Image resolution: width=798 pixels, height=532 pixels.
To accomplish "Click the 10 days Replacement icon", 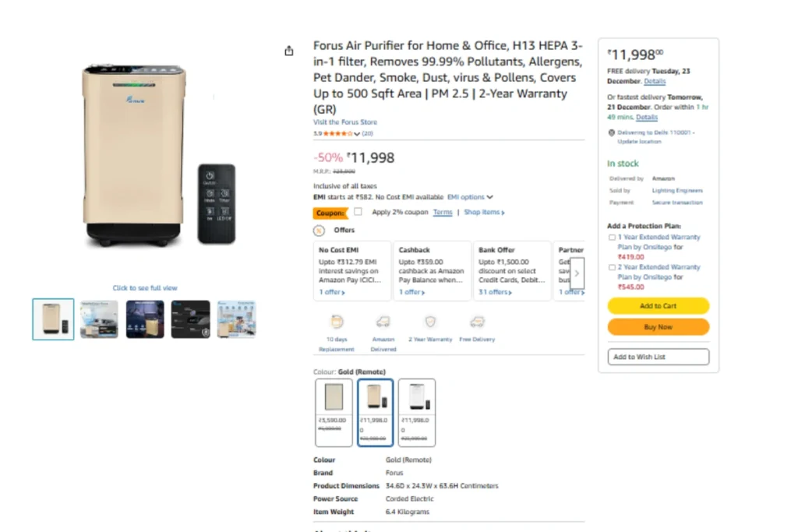I will click(x=337, y=322).
